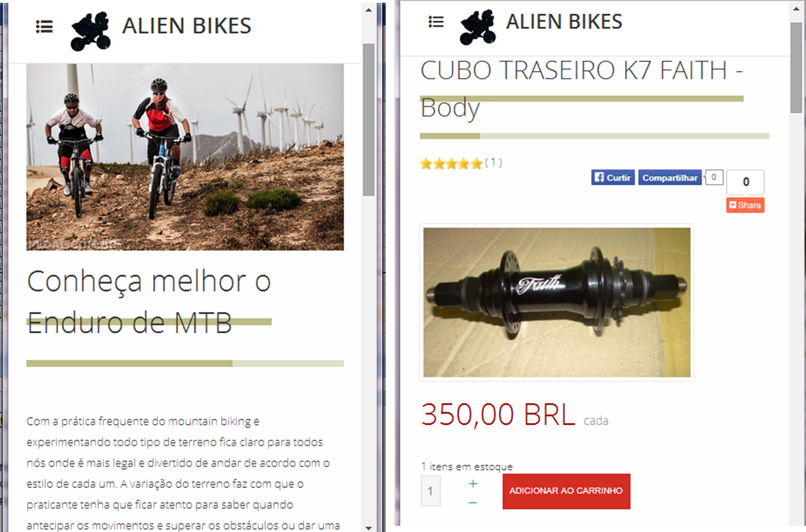Image resolution: width=806 pixels, height=532 pixels.
Task: Open the hamburger menu in left window
Action: point(44,27)
